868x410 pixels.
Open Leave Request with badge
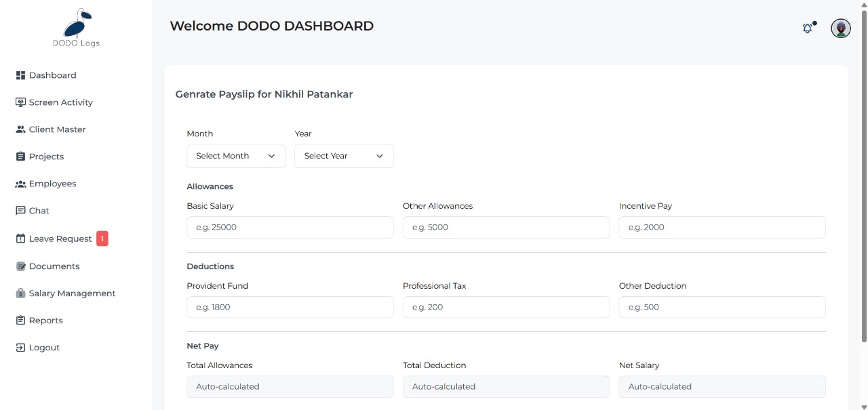pos(60,239)
